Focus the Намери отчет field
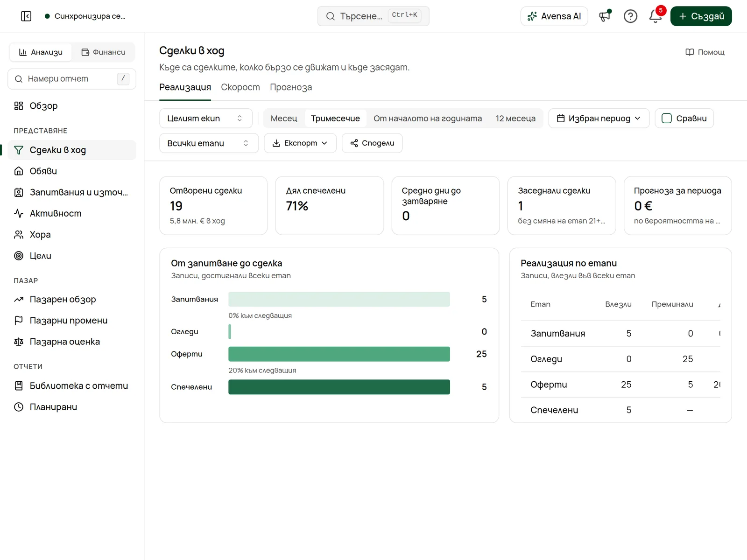This screenshot has width=747, height=560. (72, 79)
